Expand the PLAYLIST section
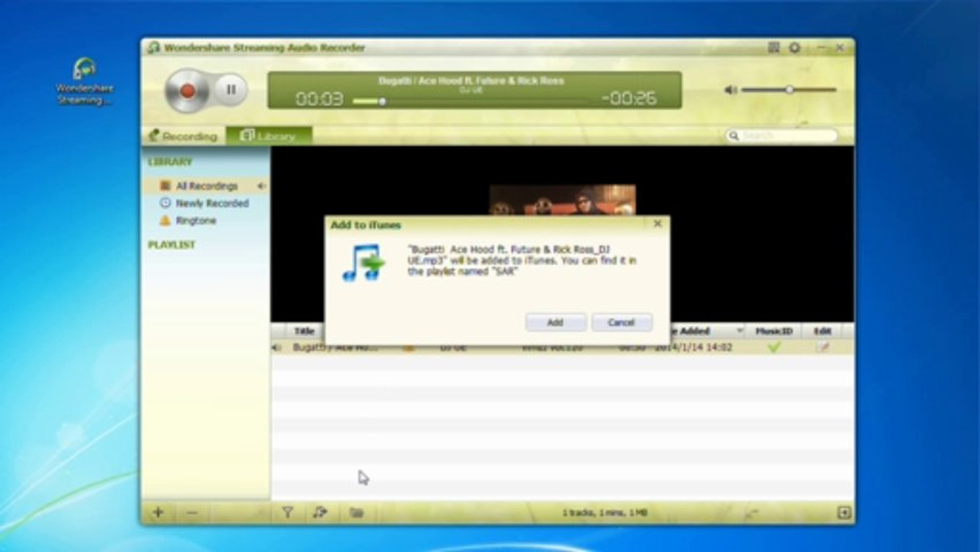Image resolution: width=980 pixels, height=552 pixels. (172, 244)
